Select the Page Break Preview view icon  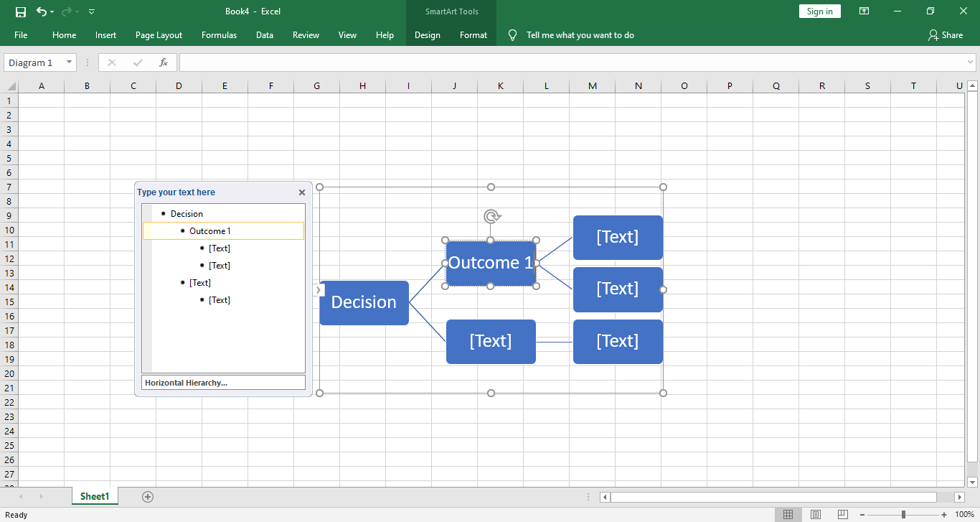[x=842, y=514]
